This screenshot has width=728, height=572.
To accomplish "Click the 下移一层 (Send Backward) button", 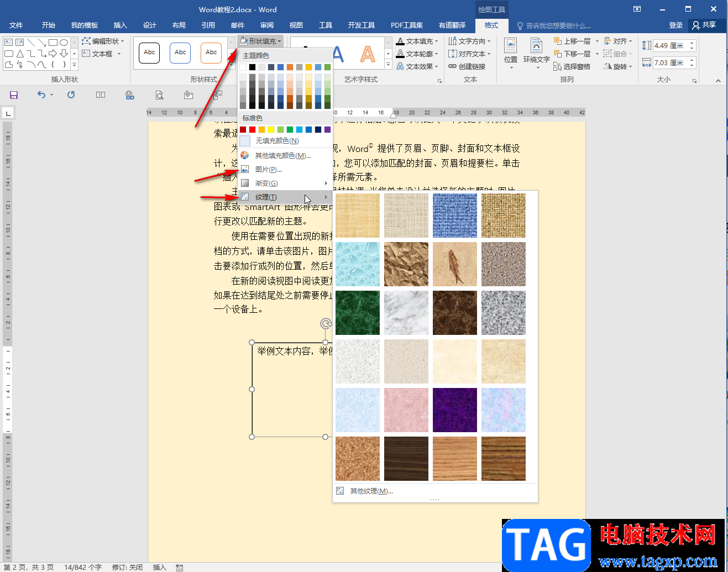I will (x=572, y=54).
